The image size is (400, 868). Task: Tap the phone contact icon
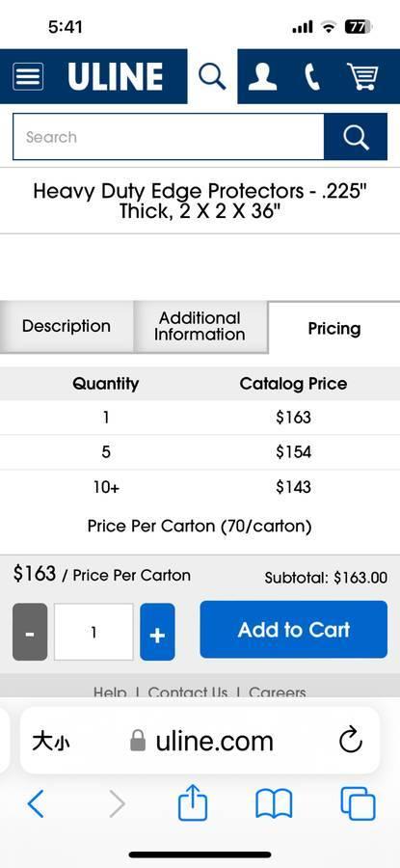coord(312,76)
